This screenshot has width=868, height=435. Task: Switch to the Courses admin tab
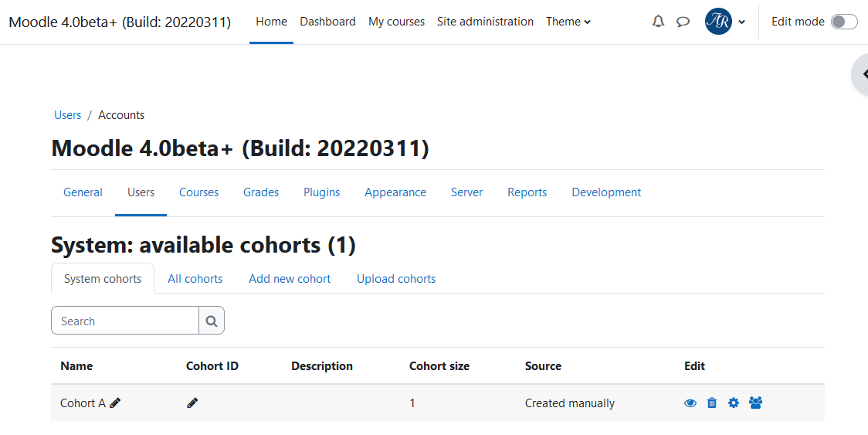pyautogui.click(x=198, y=192)
